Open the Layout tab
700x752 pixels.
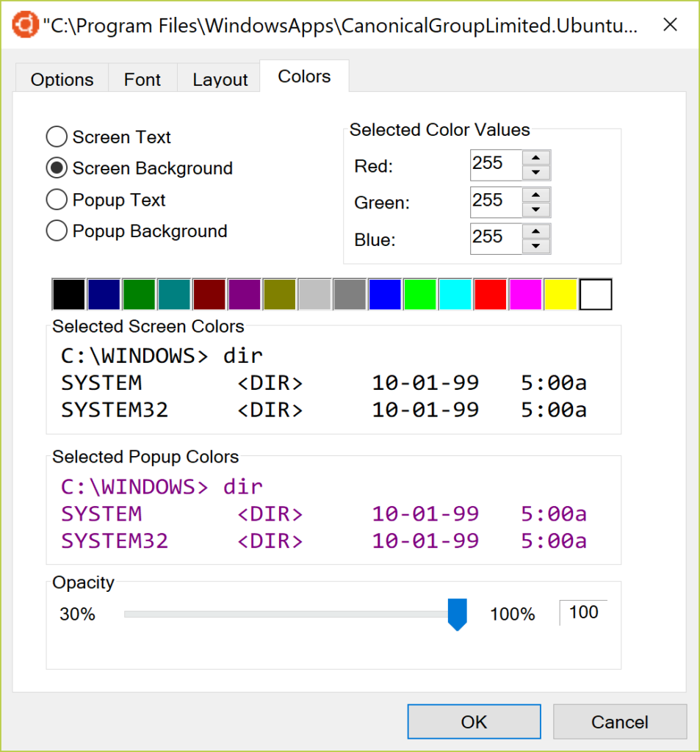click(218, 79)
